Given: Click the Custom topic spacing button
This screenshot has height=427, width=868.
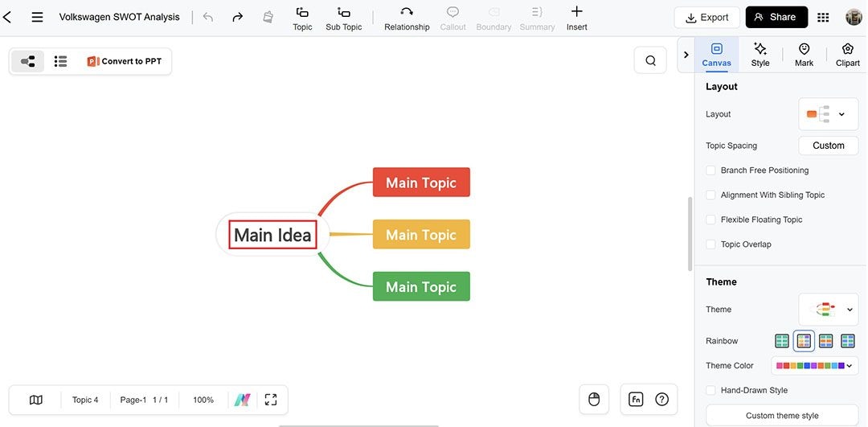Looking at the screenshot, I should coord(828,146).
